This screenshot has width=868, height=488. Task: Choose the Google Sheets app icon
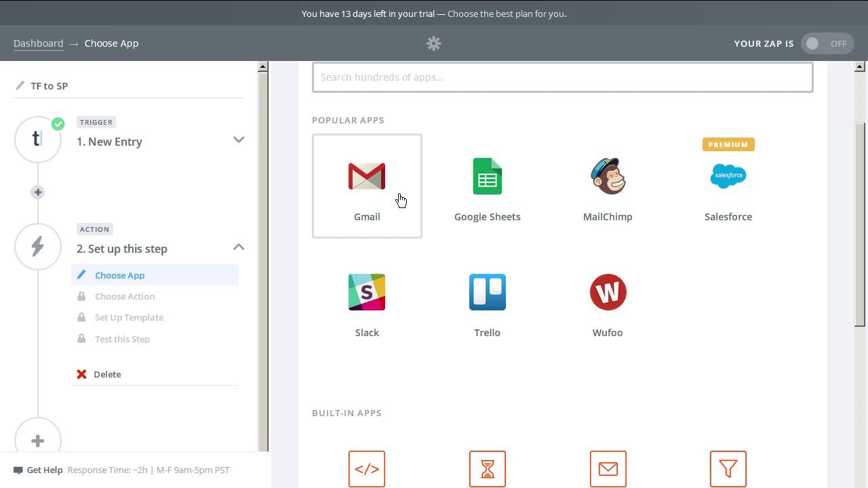[x=488, y=176]
